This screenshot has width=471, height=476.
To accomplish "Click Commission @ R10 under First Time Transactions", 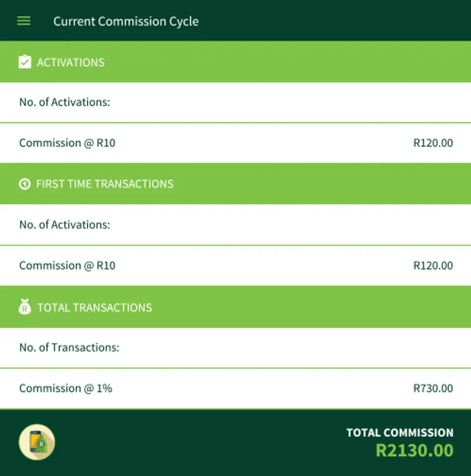I will pyautogui.click(x=67, y=266).
